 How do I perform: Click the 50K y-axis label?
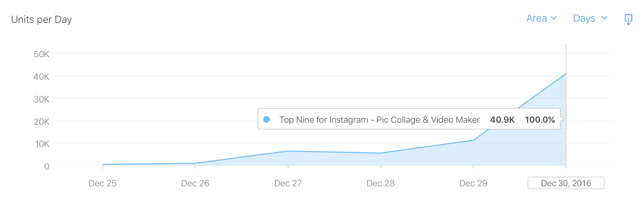(41, 54)
